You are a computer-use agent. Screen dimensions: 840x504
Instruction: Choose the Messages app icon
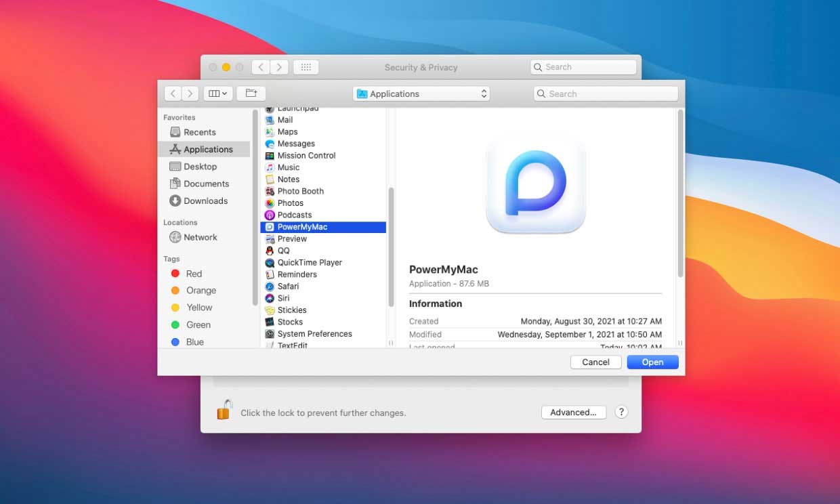(x=270, y=144)
